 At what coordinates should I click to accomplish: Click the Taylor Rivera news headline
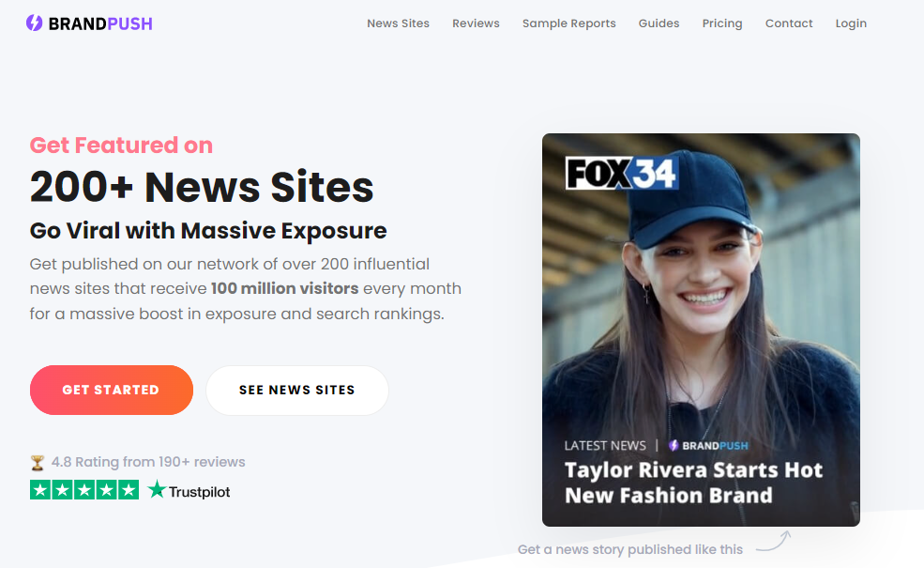coord(693,483)
